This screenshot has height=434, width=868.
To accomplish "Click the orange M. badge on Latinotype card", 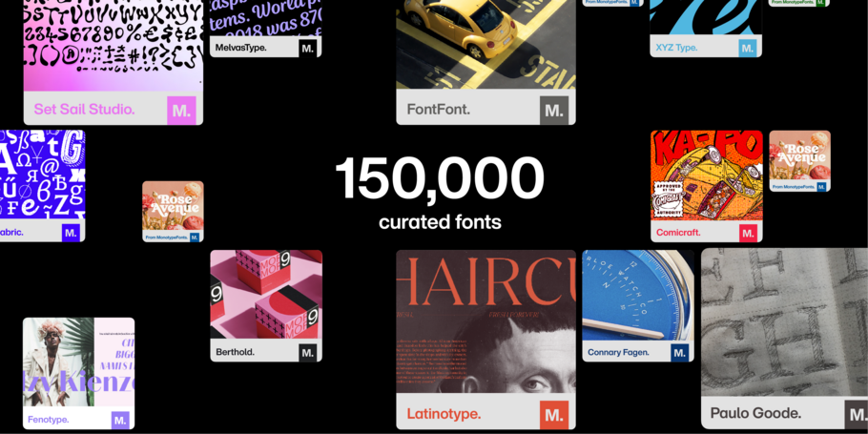I will [554, 415].
